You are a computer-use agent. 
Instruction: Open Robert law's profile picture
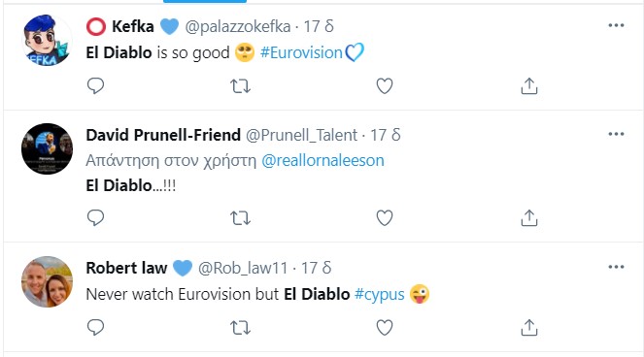47,281
